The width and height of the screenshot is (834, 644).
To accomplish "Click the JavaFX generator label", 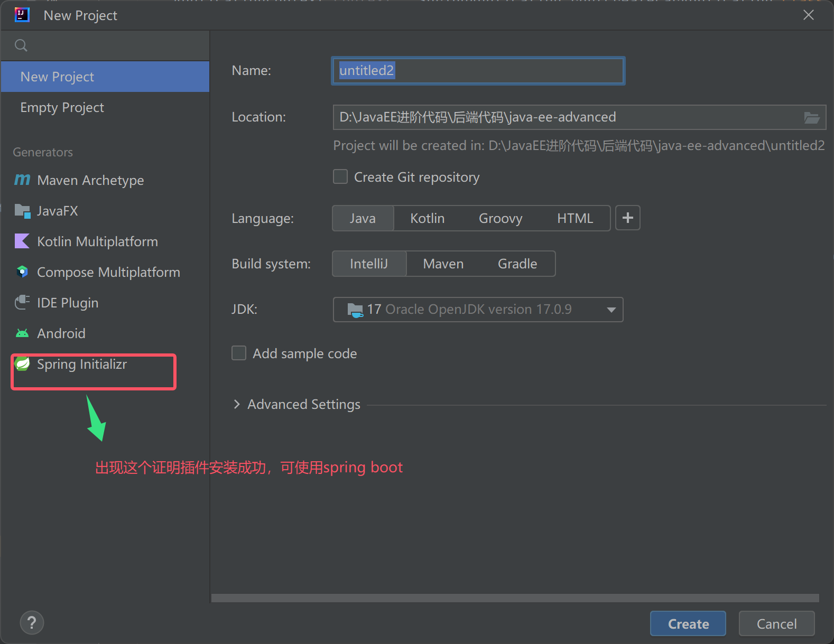I will pos(57,211).
